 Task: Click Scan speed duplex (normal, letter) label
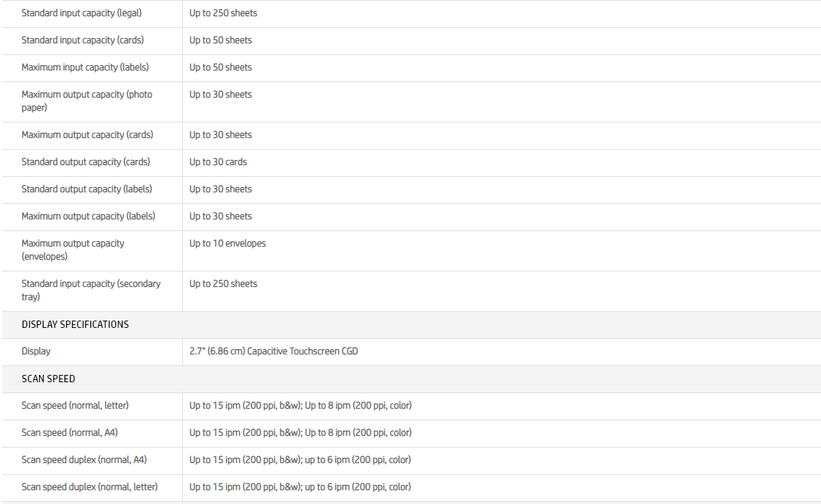click(x=90, y=487)
